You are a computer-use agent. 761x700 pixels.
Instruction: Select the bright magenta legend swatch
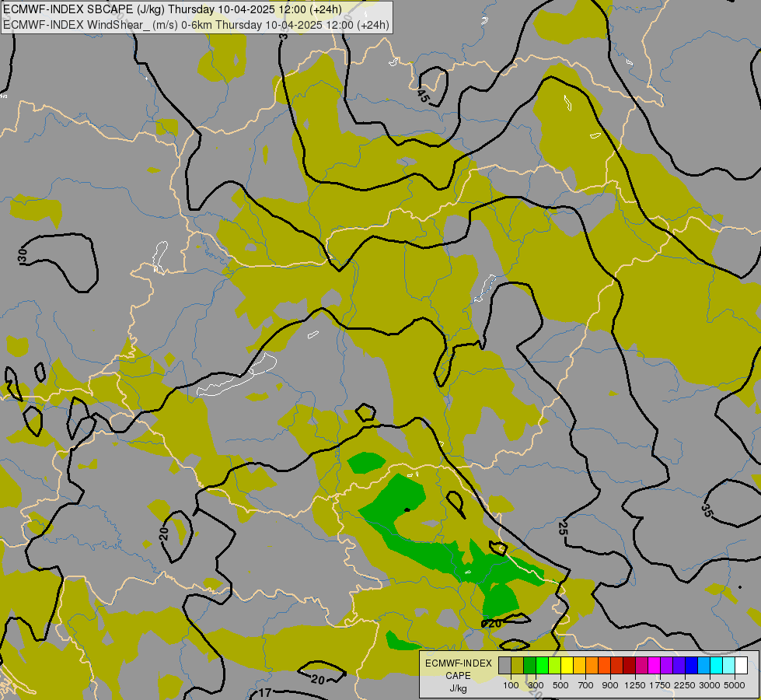[x=655, y=666]
